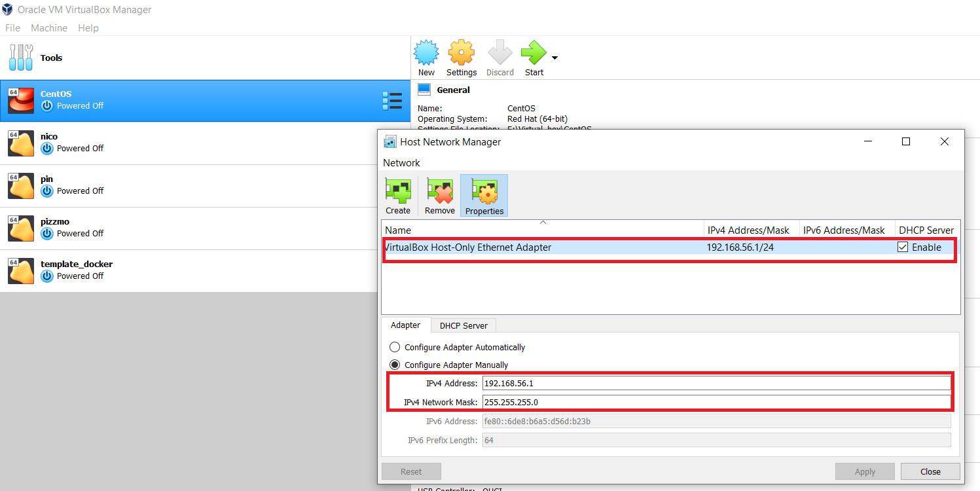Select the pin machine name
The width and height of the screenshot is (980, 491).
point(47,179)
